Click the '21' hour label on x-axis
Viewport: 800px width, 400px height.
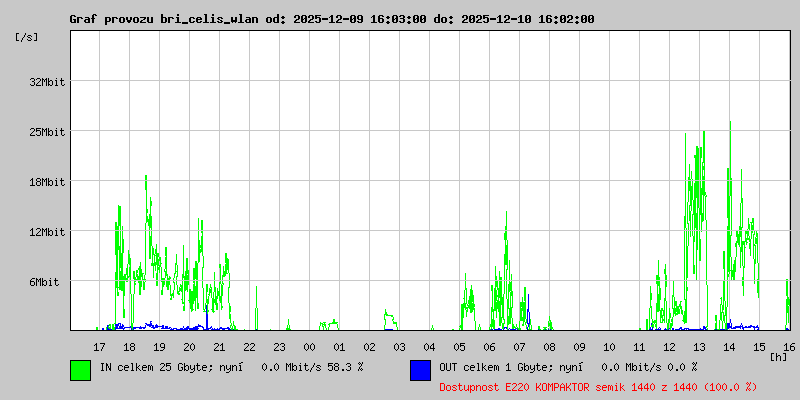pyautogui.click(x=219, y=347)
